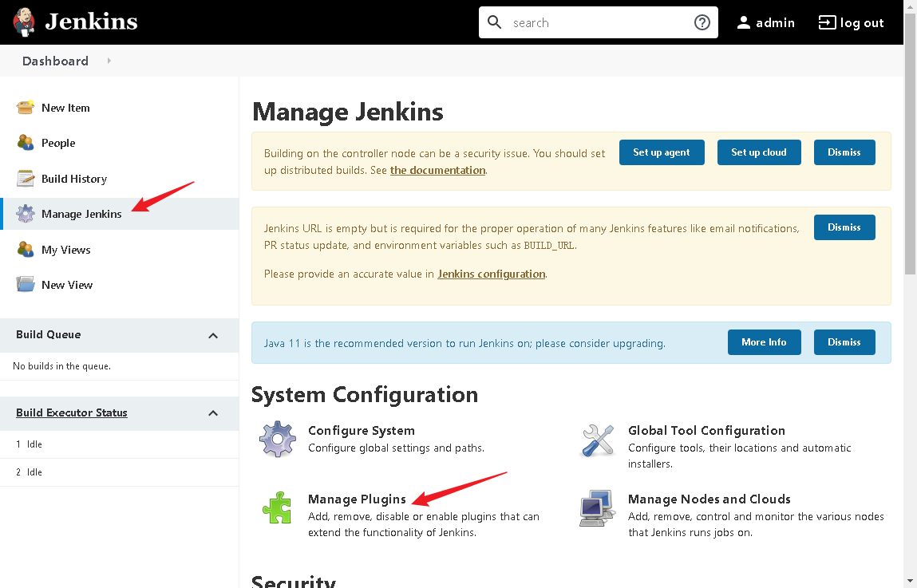Click the Set up agent button
This screenshot has height=588, width=917.
(x=662, y=152)
